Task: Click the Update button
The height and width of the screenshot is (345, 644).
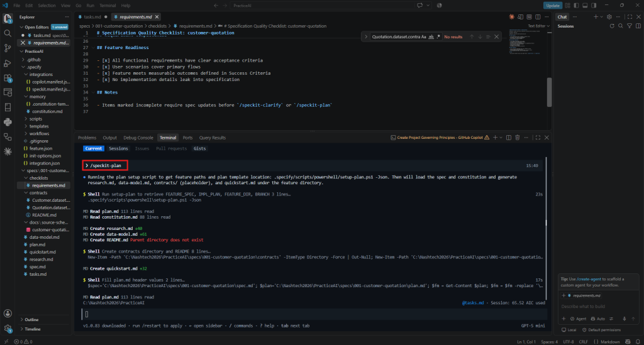Action: [553, 5]
